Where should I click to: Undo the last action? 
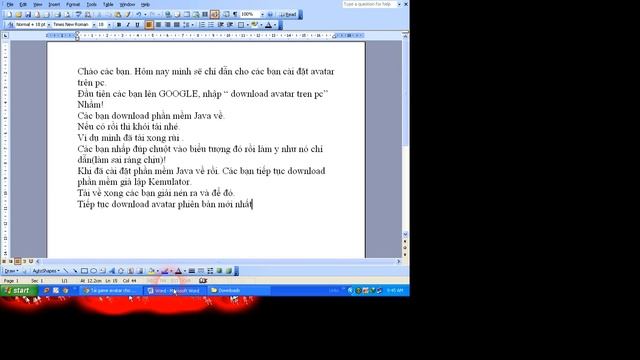[138, 14]
